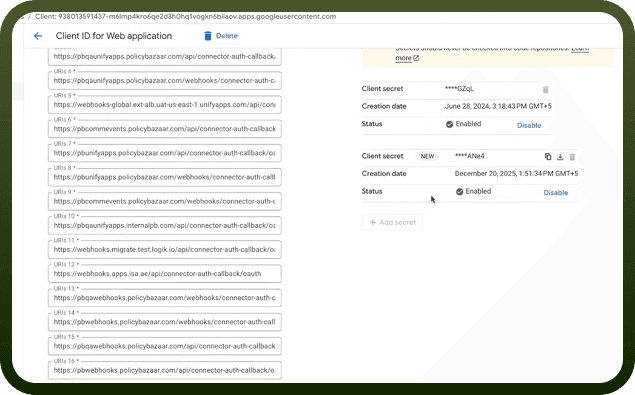Click the Delete trash icon in header
The image size is (635, 395).
click(208, 36)
